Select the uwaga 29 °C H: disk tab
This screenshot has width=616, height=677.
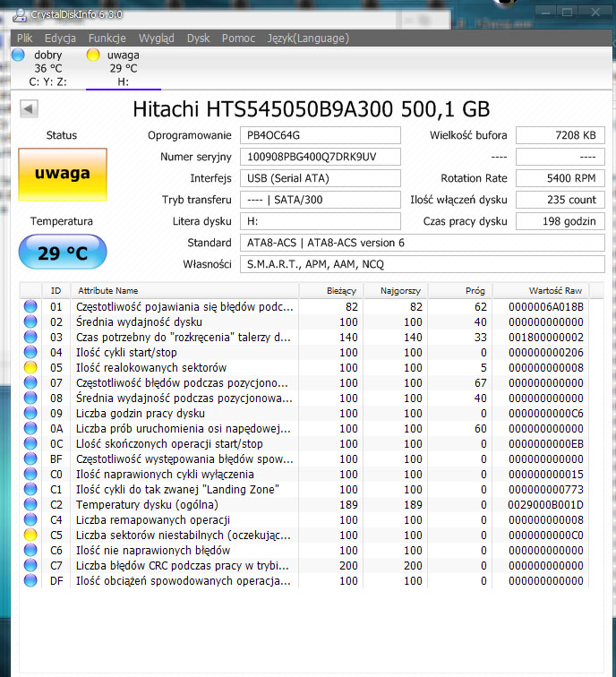(124, 68)
